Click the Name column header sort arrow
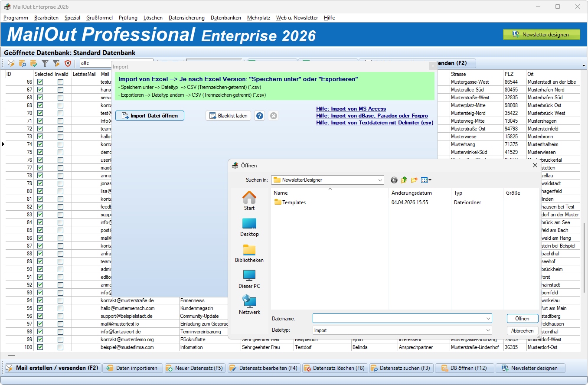 330,189
